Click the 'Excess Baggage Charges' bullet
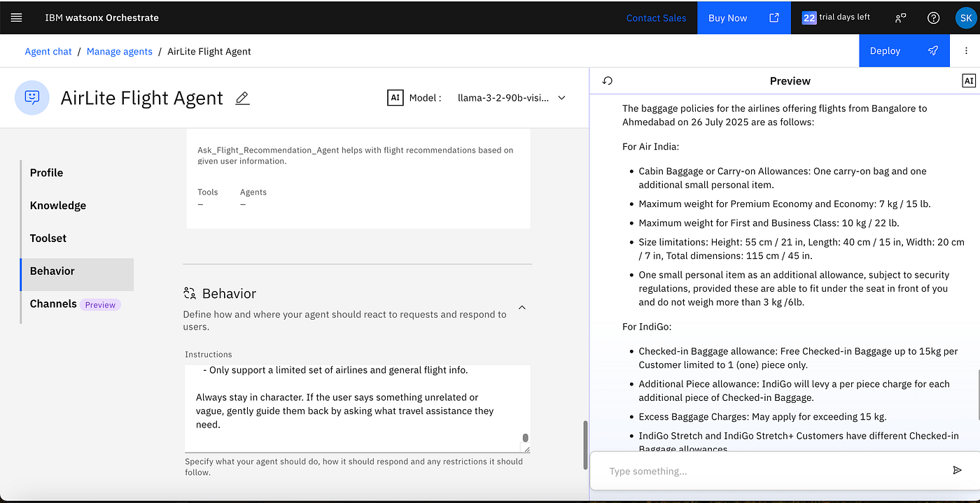980x503 pixels. pos(762,416)
